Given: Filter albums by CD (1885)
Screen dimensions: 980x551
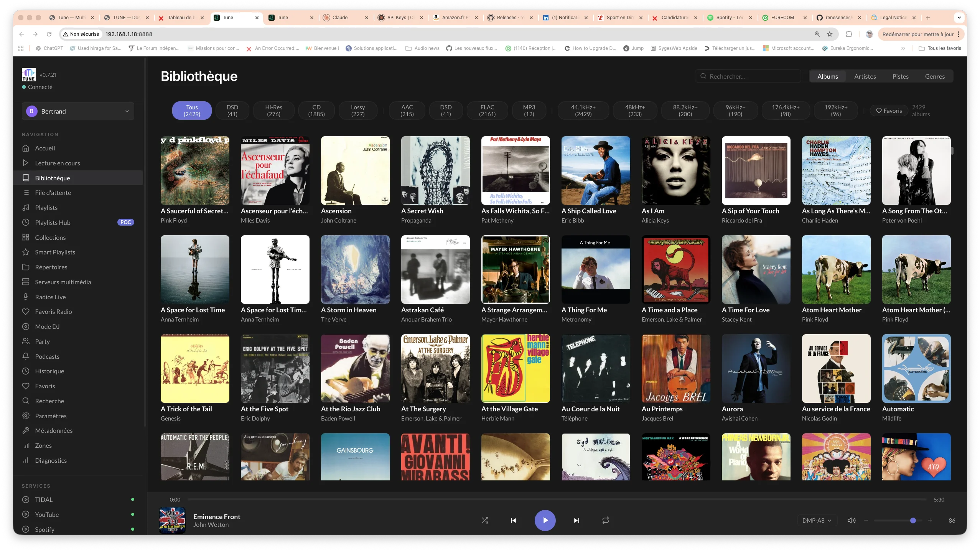Looking at the screenshot, I should click(316, 111).
